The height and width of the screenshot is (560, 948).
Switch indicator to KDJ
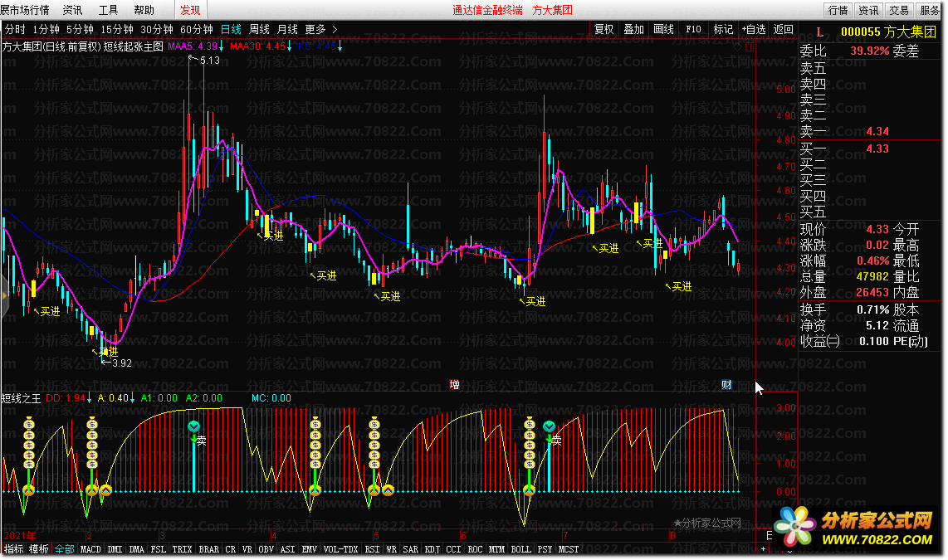[432, 549]
